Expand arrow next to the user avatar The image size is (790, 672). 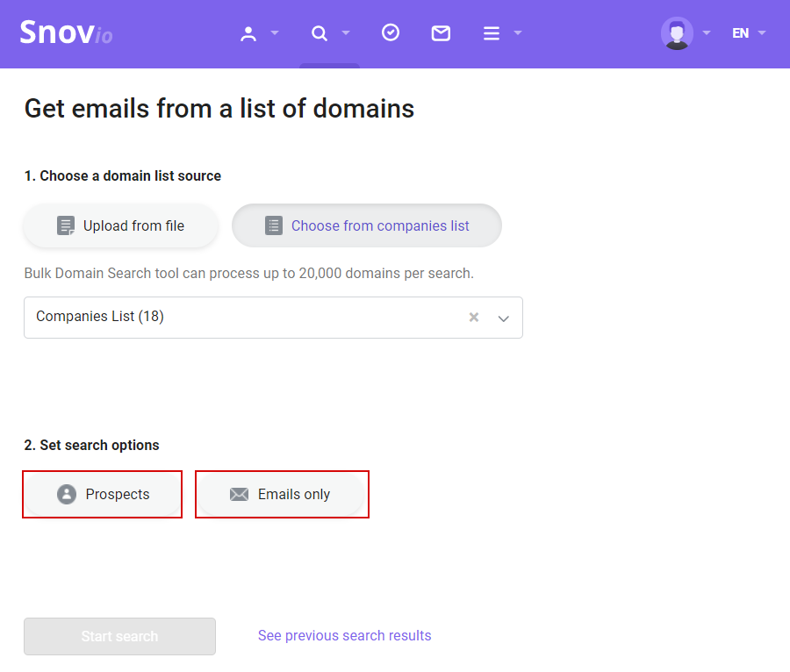(x=707, y=33)
